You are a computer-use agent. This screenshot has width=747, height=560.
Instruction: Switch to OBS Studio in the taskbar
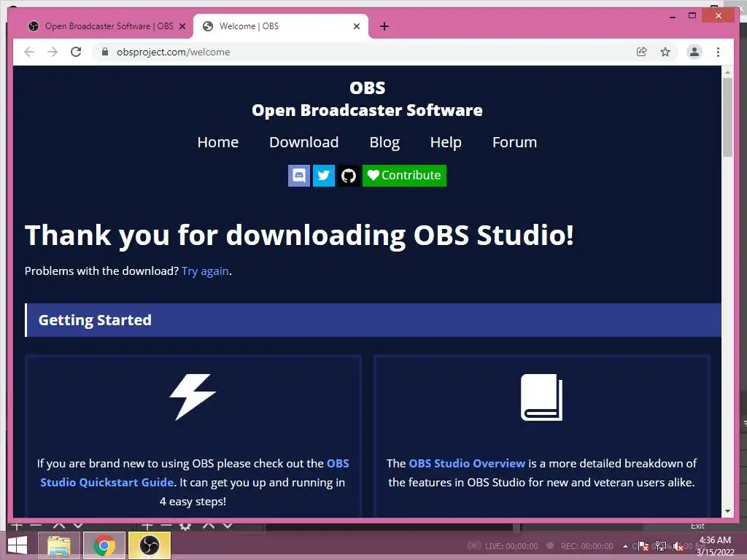(x=150, y=545)
